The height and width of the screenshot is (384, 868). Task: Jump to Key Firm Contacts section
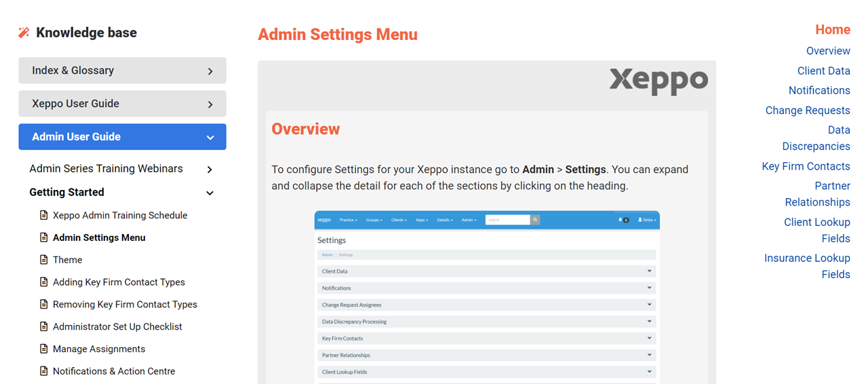click(x=806, y=166)
